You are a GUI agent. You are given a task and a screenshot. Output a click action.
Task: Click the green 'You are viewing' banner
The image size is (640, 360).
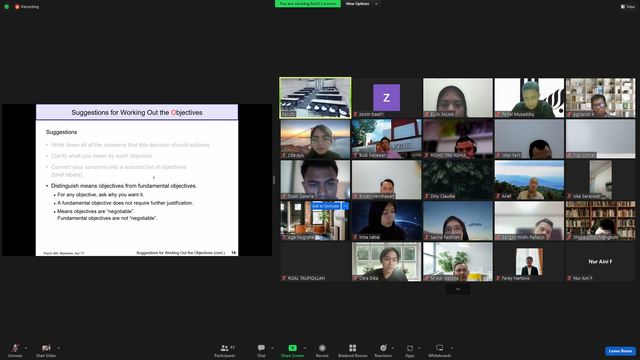pyautogui.click(x=308, y=4)
